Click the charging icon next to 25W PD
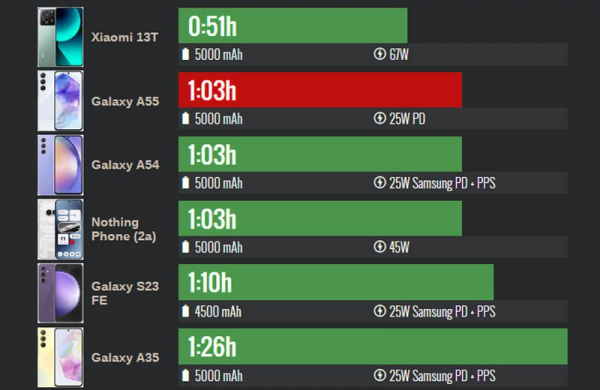Image resolution: width=600 pixels, height=390 pixels. [x=379, y=118]
